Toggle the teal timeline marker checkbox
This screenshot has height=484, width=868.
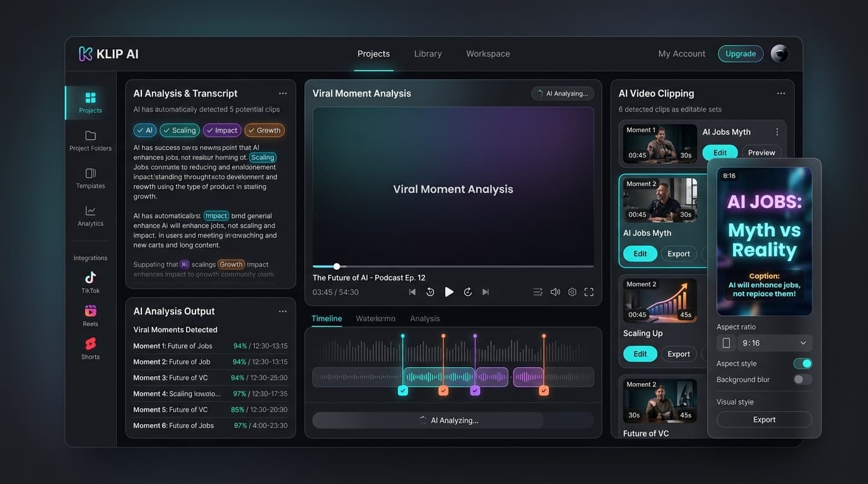click(403, 391)
